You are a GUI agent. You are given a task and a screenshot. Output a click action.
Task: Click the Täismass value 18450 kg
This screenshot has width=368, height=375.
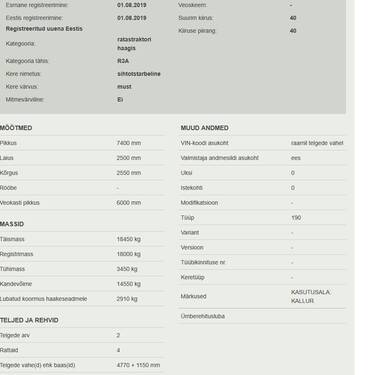click(129, 239)
